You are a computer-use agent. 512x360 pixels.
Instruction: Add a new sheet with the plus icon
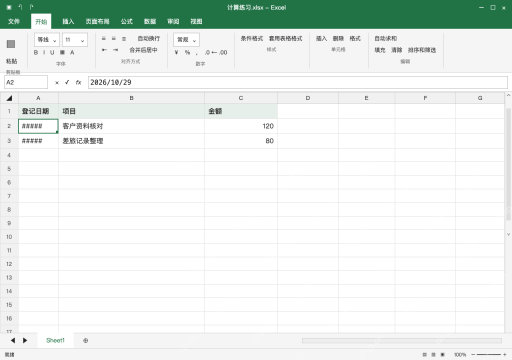tap(86, 340)
